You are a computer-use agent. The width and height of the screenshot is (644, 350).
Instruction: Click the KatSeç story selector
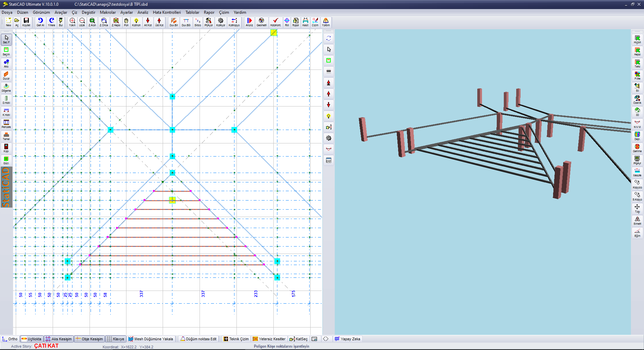coord(299,339)
